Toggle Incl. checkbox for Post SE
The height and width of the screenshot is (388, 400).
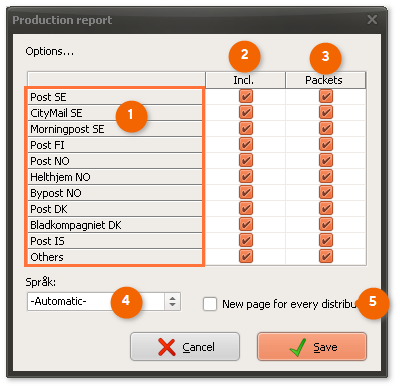click(246, 97)
